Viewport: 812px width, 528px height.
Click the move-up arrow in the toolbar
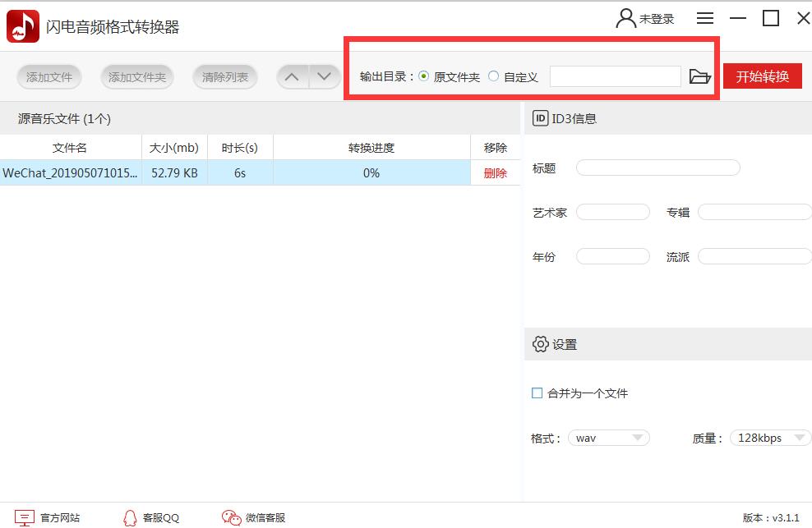292,76
